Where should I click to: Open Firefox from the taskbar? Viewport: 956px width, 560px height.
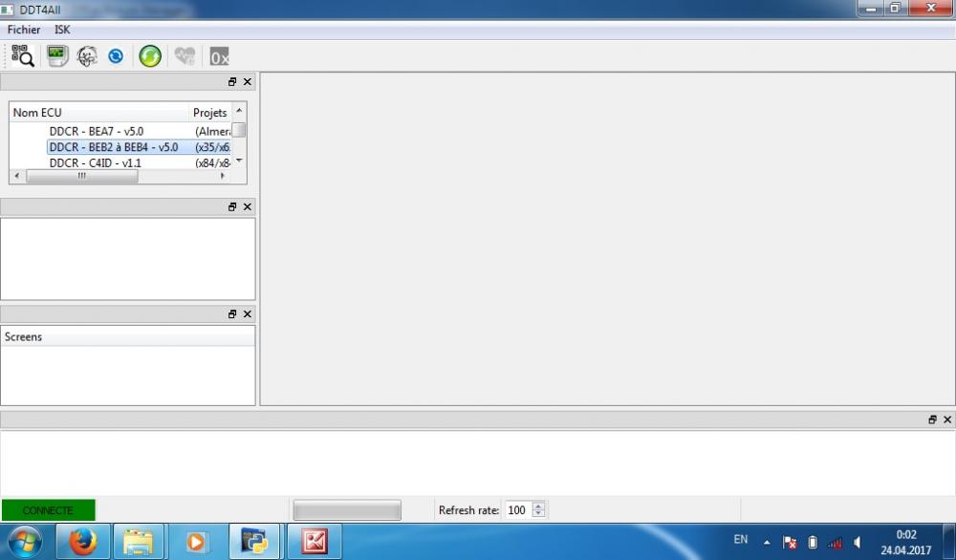83,542
